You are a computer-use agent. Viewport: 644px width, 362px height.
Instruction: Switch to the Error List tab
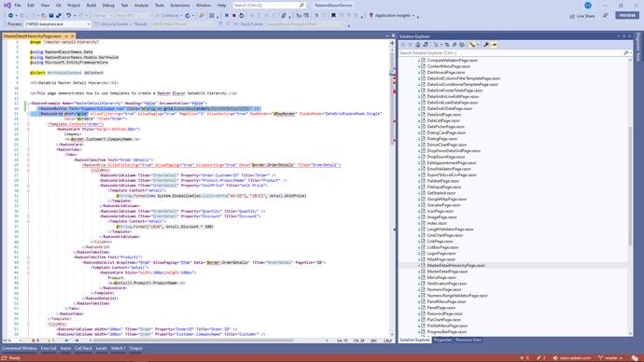pyautogui.click(x=49, y=348)
